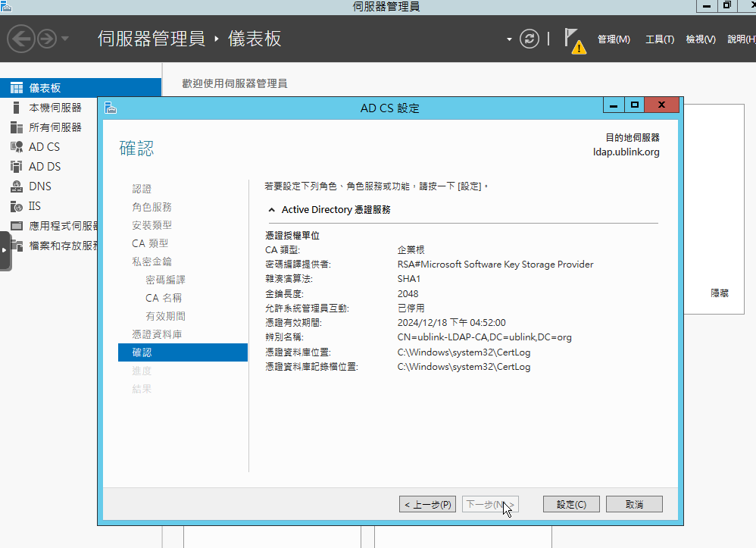Click the IIS role icon
756x548 pixels.
click(17, 206)
